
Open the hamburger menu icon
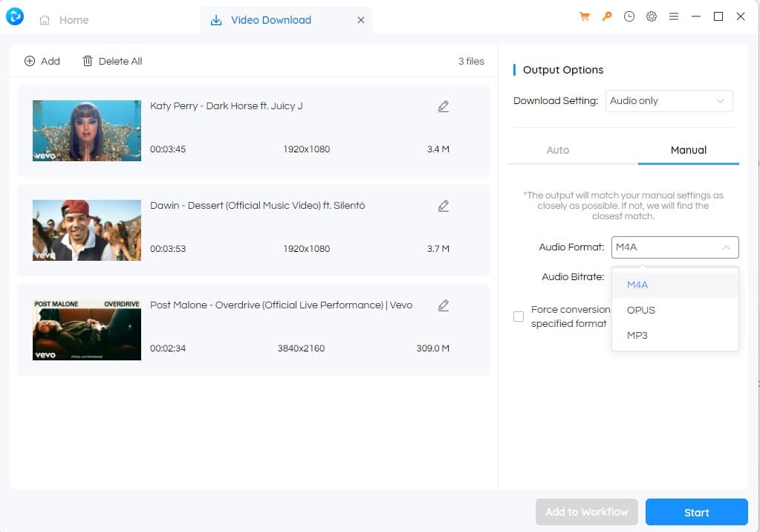click(x=674, y=17)
